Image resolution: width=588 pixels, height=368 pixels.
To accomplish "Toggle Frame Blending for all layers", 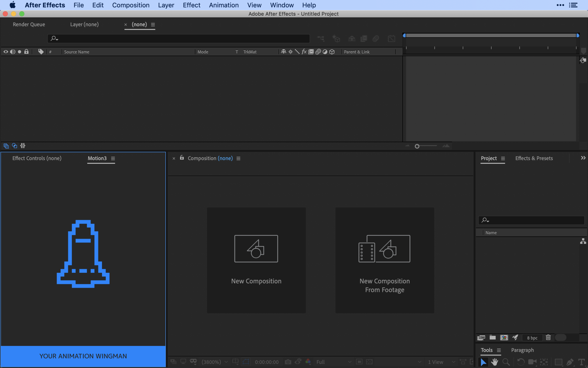I will tap(364, 38).
